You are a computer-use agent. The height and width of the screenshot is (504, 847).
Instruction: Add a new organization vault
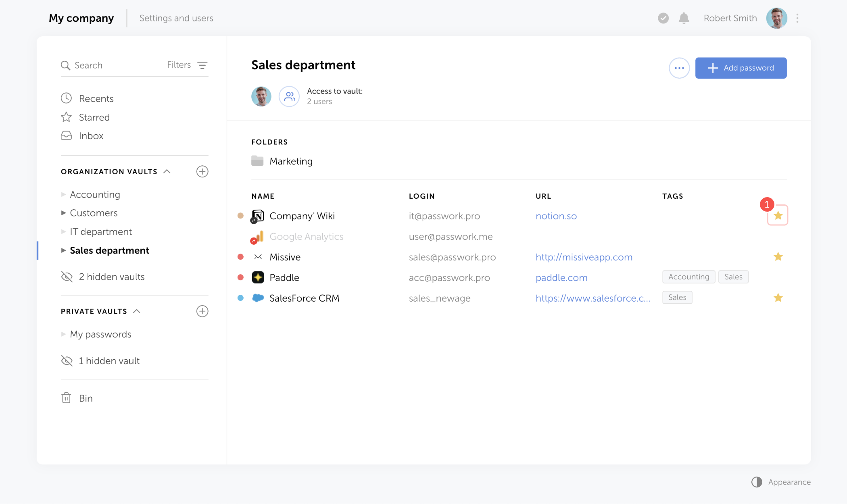[202, 171]
